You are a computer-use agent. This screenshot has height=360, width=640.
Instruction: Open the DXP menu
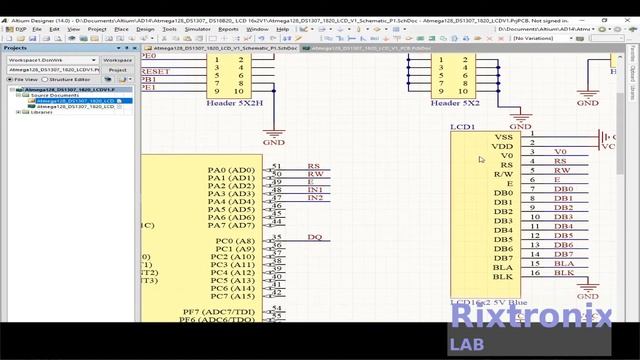click(17, 29)
